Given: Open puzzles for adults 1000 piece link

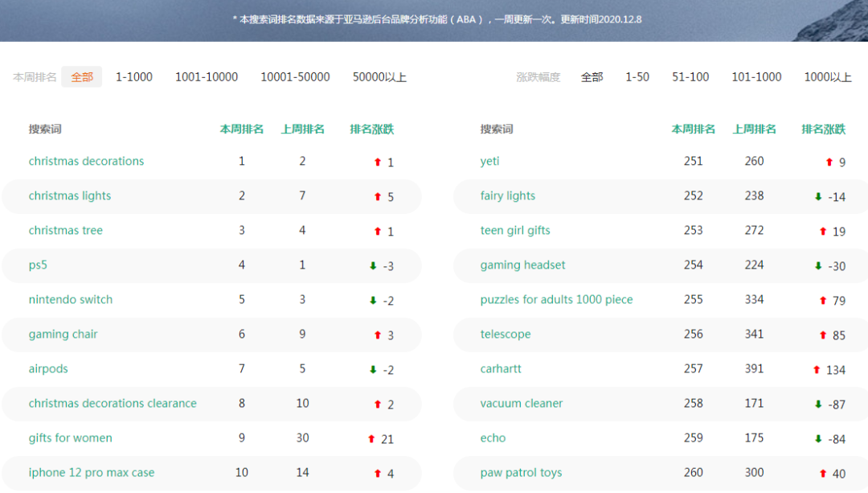Looking at the screenshot, I should click(x=556, y=300).
